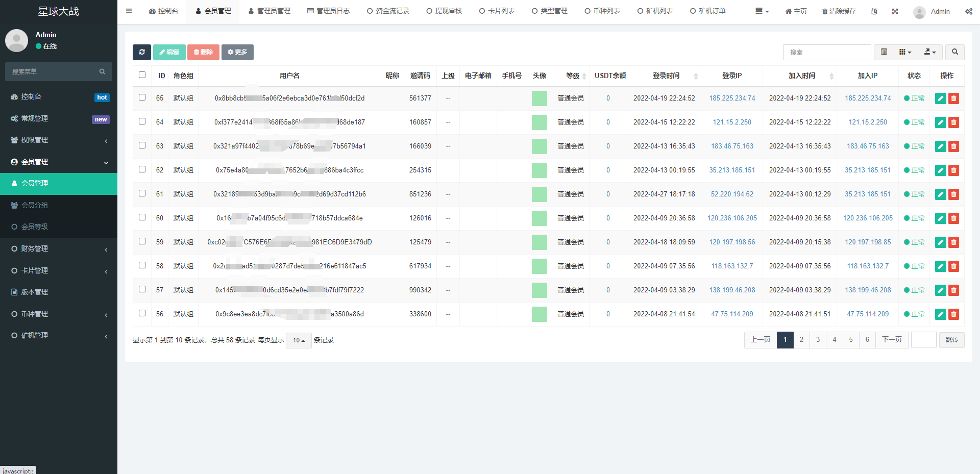Click the green avatar swatch for row 63

539,146
